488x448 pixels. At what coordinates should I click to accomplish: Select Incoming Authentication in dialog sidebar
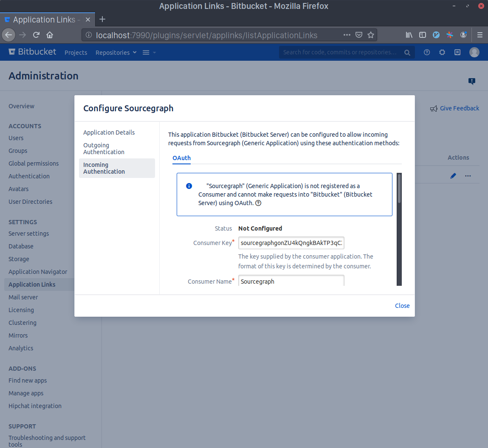coord(117,168)
